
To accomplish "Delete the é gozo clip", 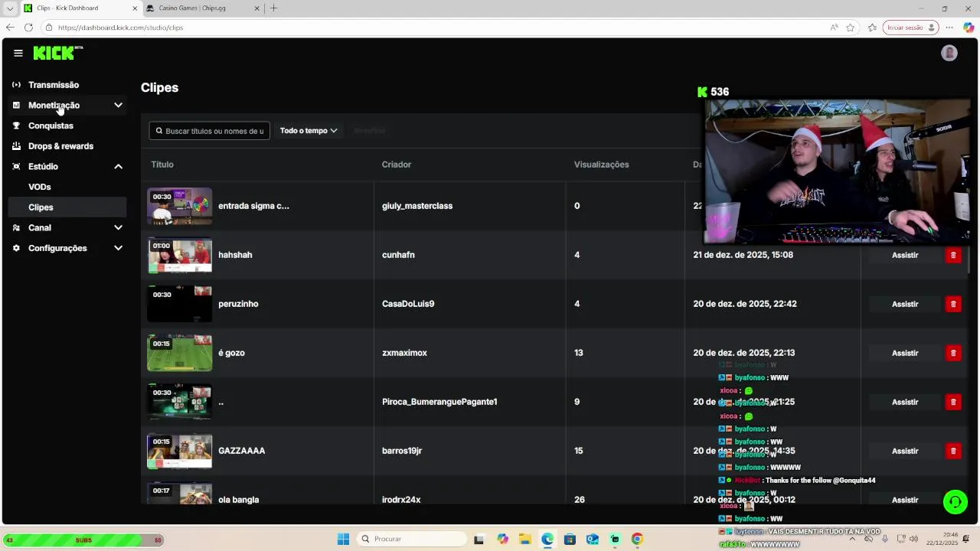I will click(953, 353).
